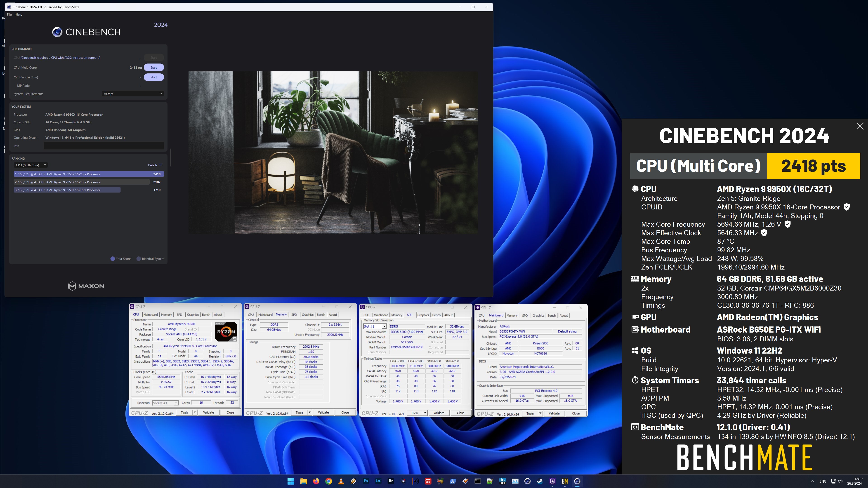Click the Ryzen 9 logo in CPU-Z
Image resolution: width=868 pixels, height=488 pixels.
[226, 331]
